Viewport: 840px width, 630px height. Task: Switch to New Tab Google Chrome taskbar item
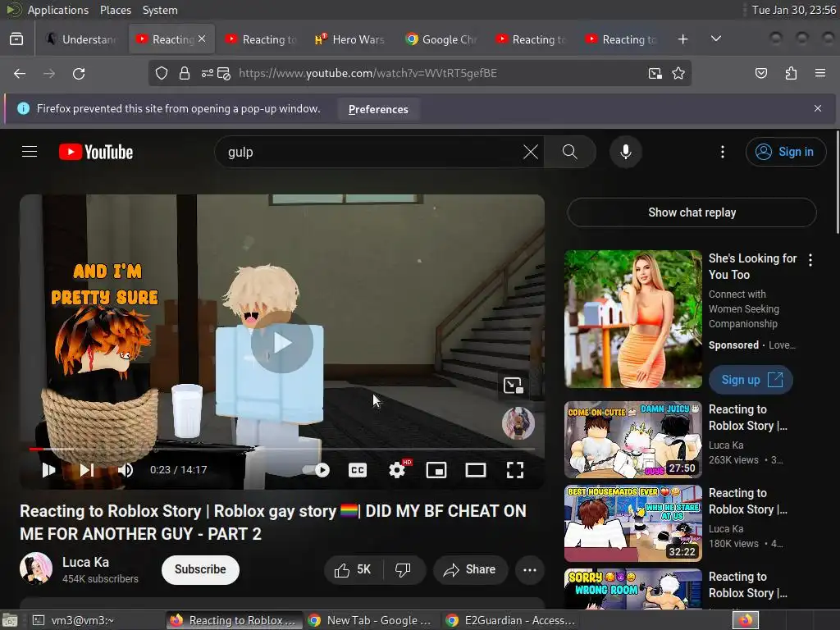372,620
